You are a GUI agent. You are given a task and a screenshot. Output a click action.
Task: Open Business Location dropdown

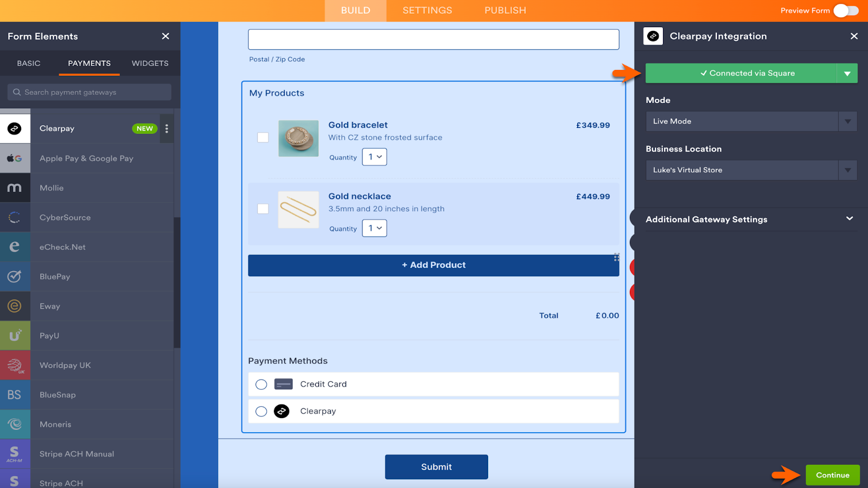(751, 170)
